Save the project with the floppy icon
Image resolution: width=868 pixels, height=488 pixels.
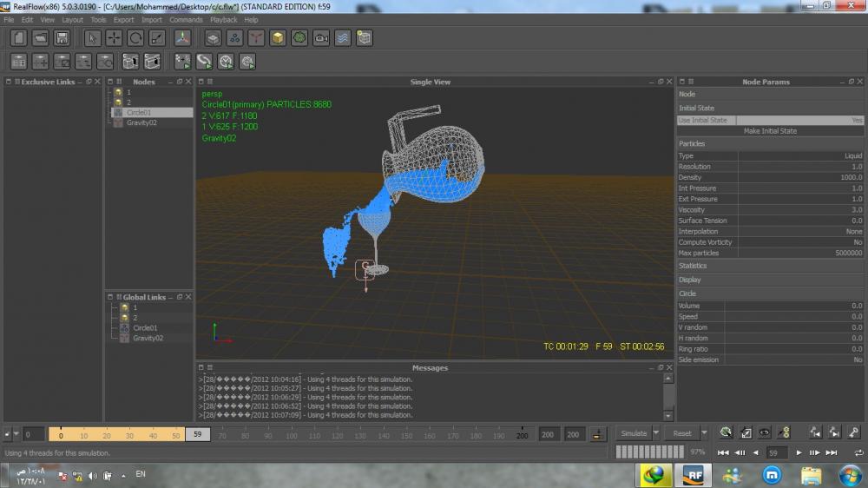62,38
